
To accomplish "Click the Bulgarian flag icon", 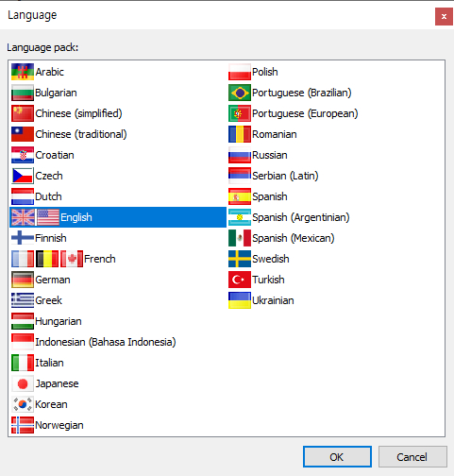I will click(23, 93).
